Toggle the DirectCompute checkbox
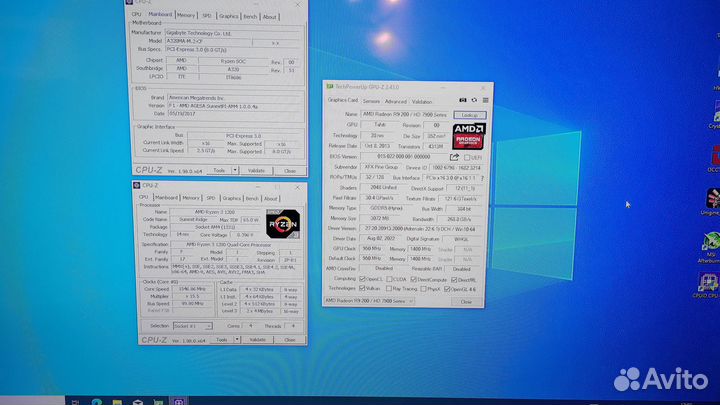Screen dimensions: 720x405 [413, 279]
